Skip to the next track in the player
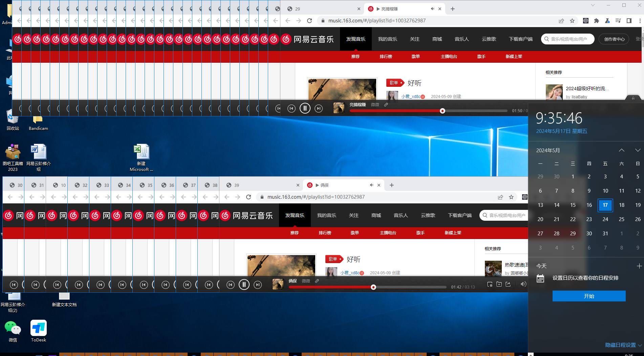The width and height of the screenshot is (644, 356). tap(319, 108)
